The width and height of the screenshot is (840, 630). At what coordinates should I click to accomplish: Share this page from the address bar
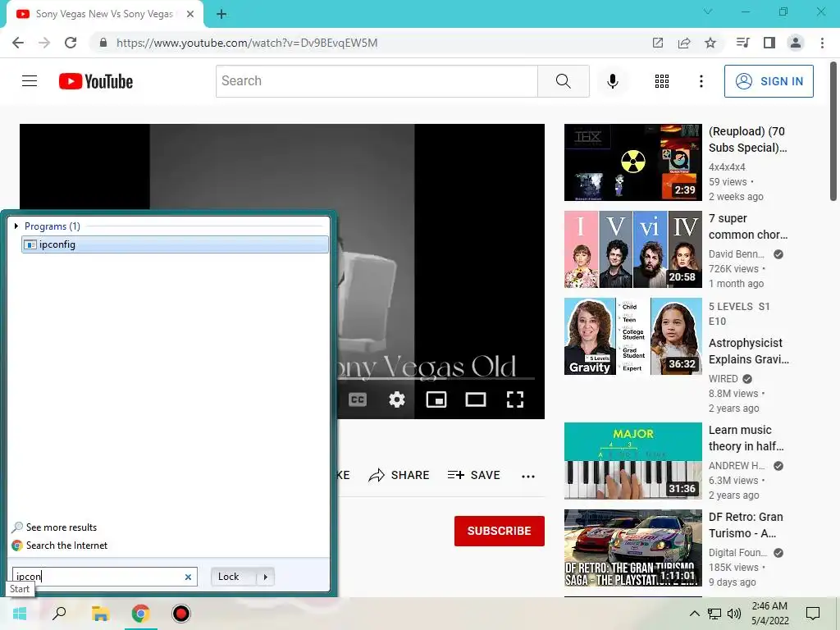(683, 43)
